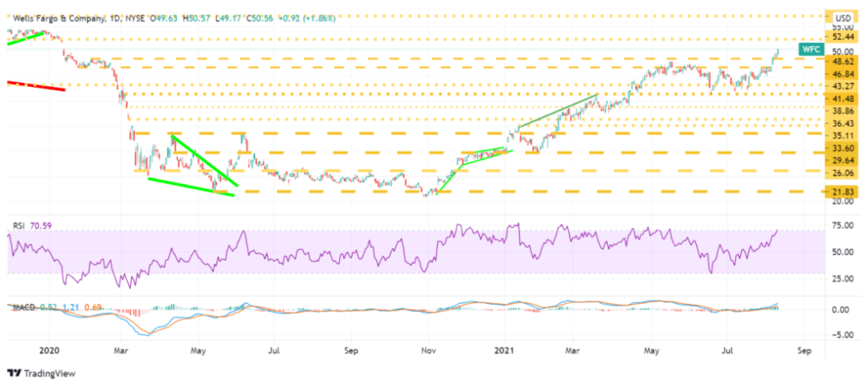This screenshot has height=386, width=868.
Task: Open the USD currency selector
Action: click(844, 17)
